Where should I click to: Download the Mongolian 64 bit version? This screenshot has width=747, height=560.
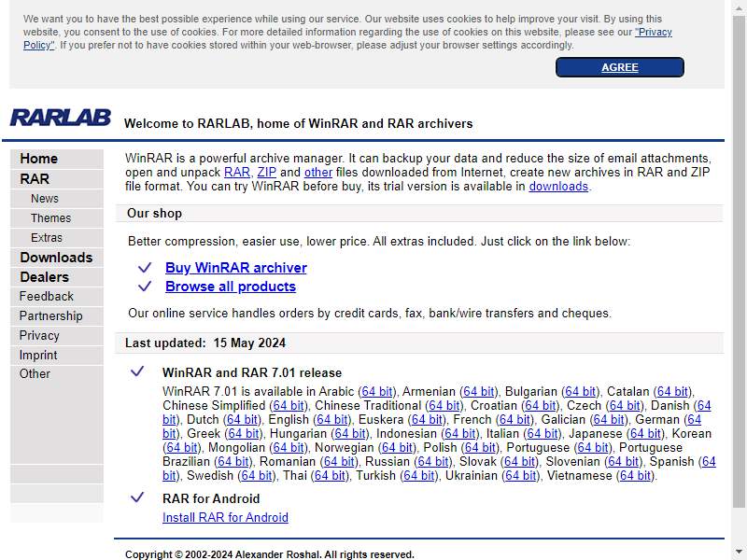[x=289, y=447]
